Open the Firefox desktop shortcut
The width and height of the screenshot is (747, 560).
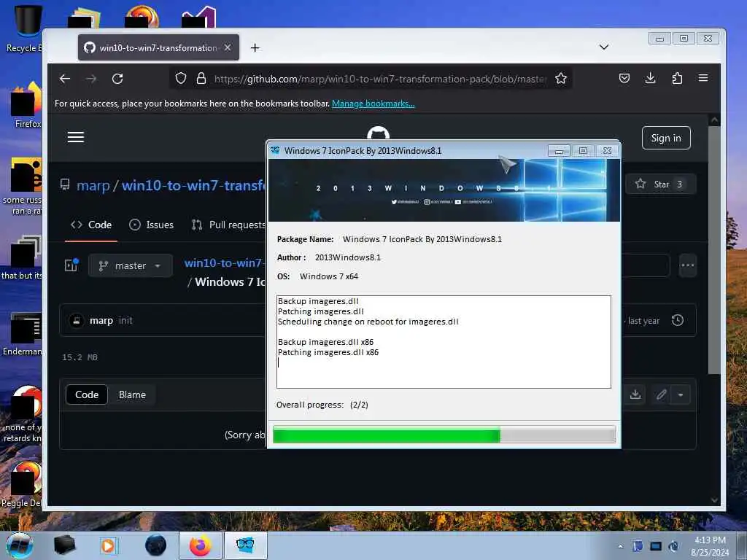click(26, 105)
